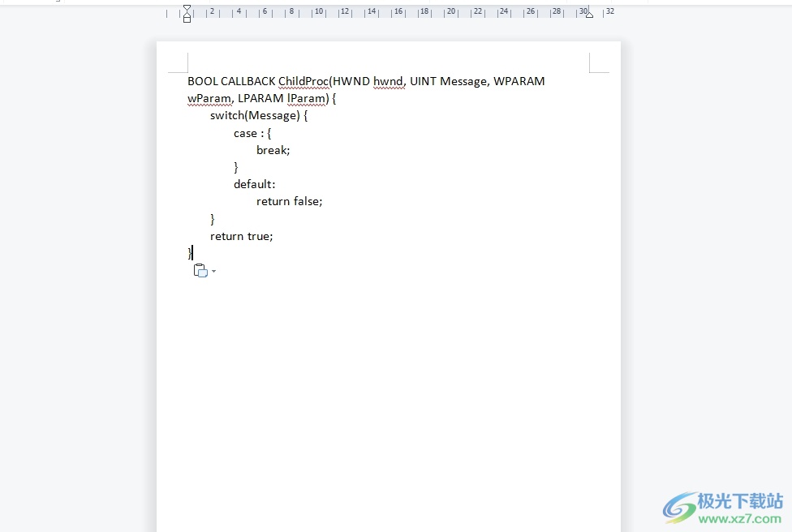Open the paste options dropdown arrow
The image size is (792, 532).
(x=213, y=271)
